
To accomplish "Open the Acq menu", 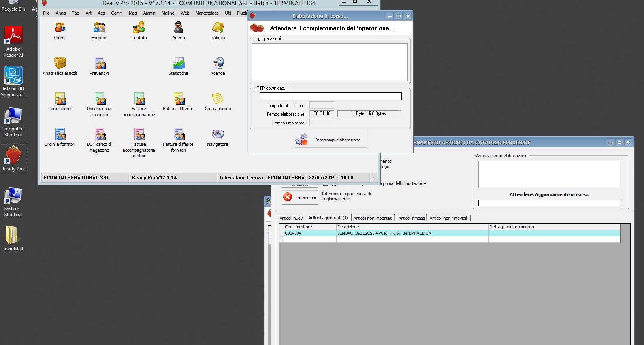I will (x=102, y=13).
